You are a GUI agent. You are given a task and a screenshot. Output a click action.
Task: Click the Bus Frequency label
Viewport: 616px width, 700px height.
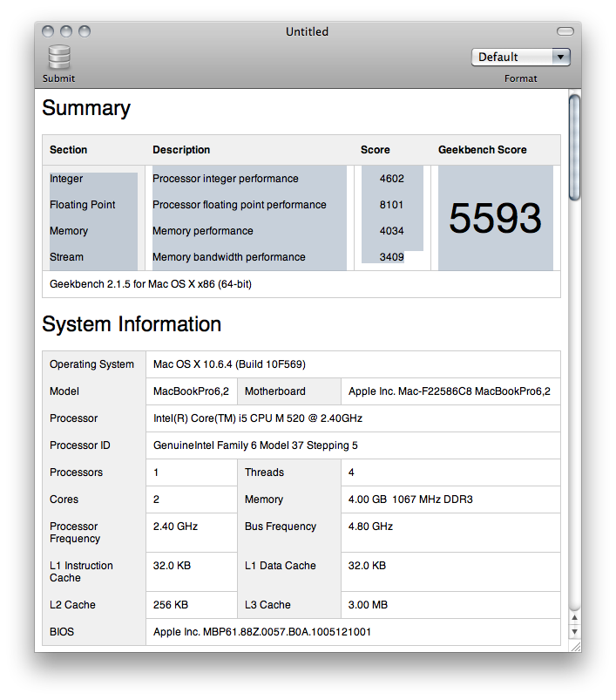coord(281,527)
